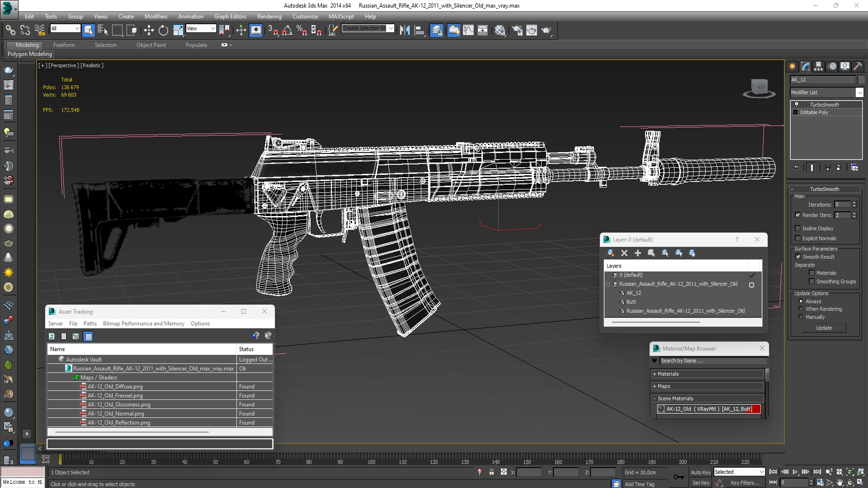The height and width of the screenshot is (488, 868).
Task: Click Play Animation button
Action: 795,472
